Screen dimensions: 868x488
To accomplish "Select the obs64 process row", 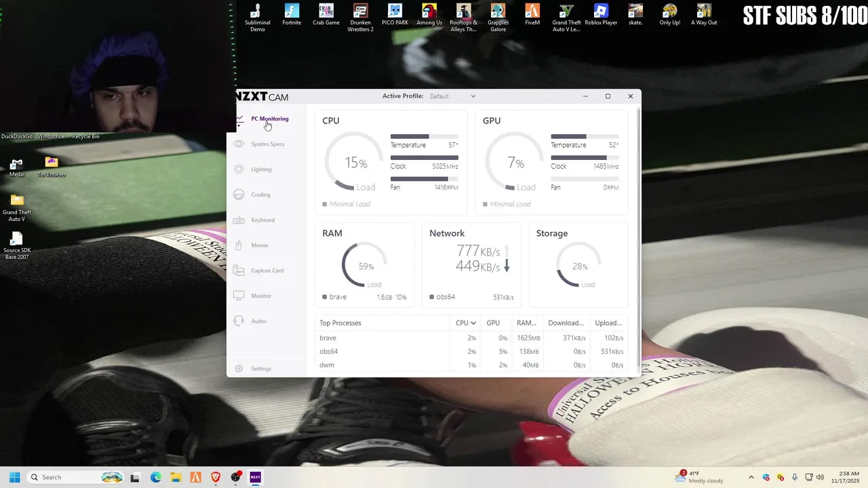I will 471,351.
